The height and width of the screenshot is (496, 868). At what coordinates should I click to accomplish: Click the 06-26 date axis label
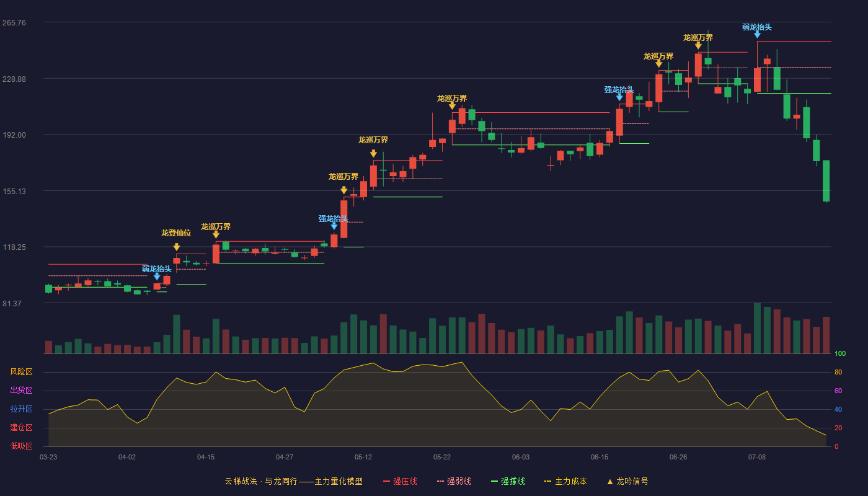(678, 457)
